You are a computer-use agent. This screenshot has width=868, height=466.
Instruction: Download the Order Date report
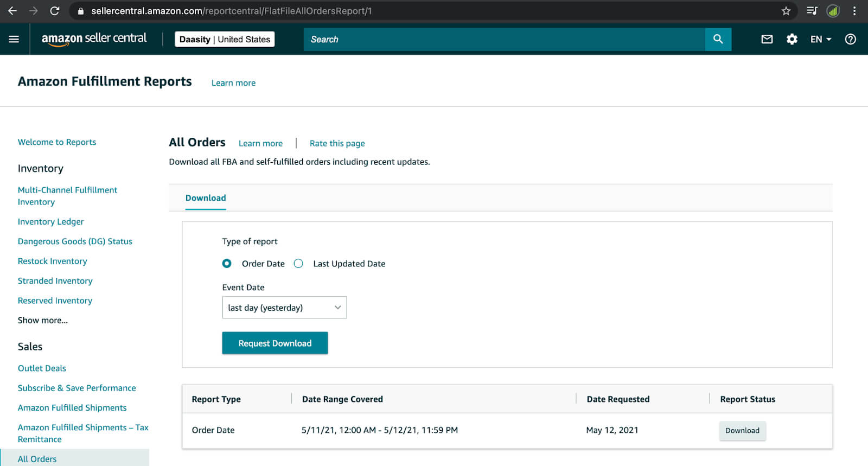click(x=743, y=431)
